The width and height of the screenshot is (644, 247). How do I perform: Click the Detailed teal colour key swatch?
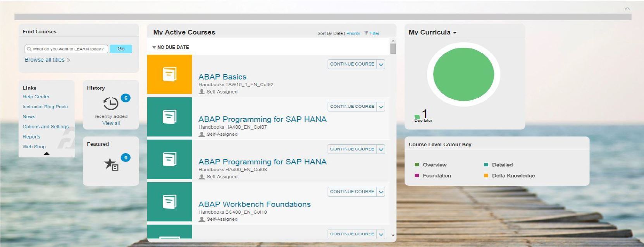pos(486,165)
